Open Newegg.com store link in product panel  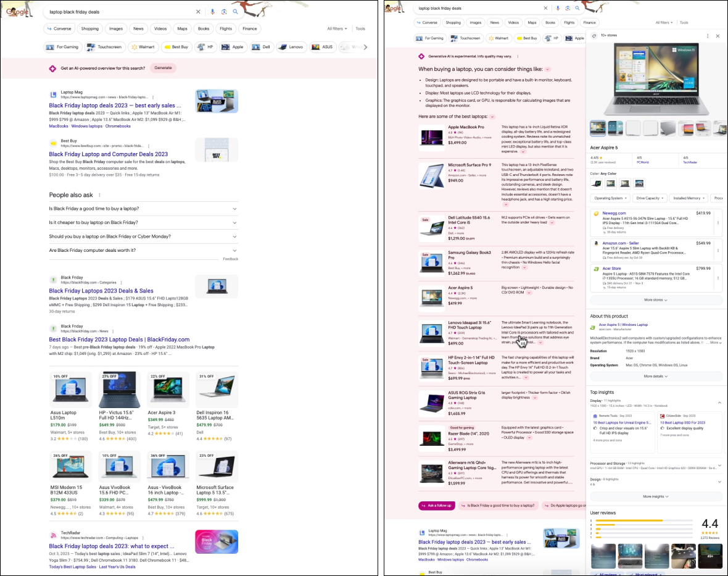[x=614, y=213]
